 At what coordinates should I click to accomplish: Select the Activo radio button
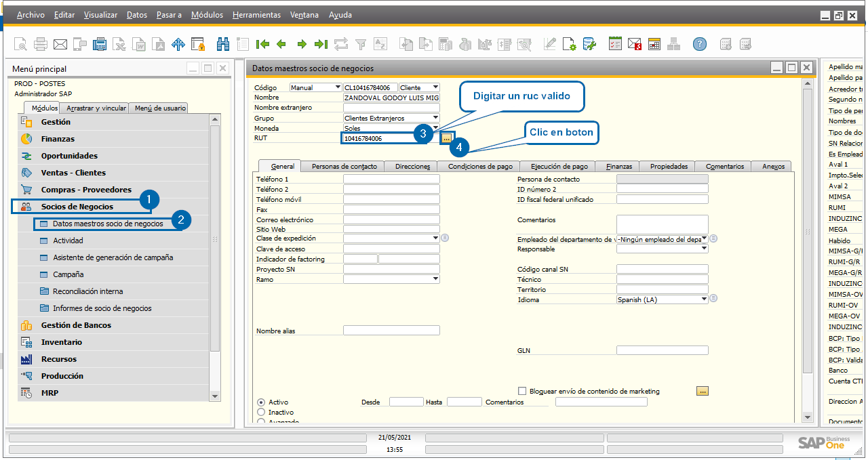261,402
